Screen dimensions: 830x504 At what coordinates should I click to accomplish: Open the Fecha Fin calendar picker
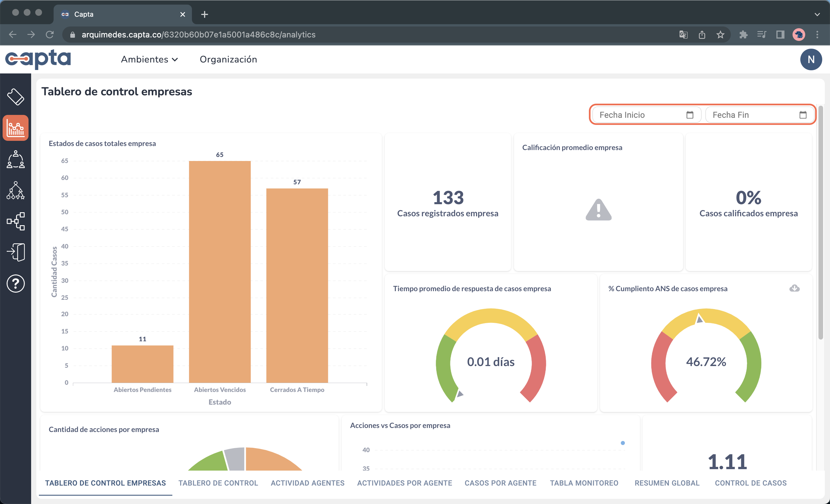pos(803,115)
